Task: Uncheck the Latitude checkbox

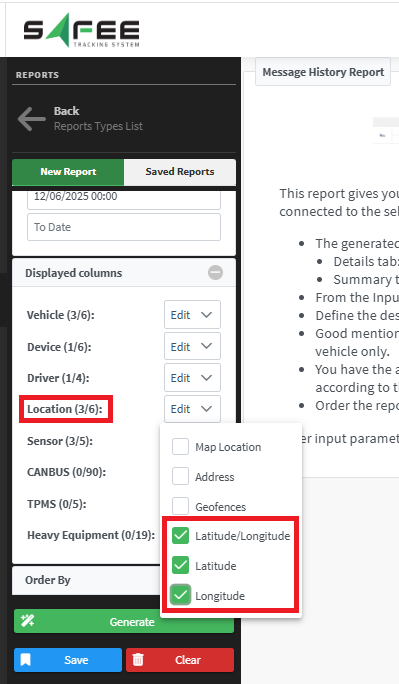Action: tap(180, 565)
